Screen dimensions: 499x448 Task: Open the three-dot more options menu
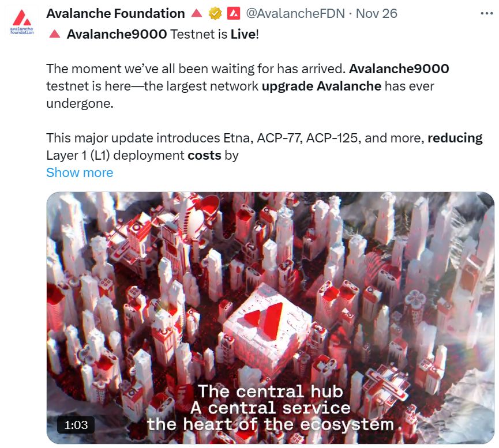(x=486, y=13)
